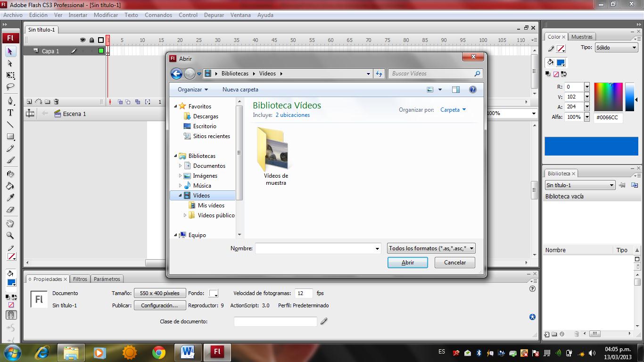
Task: Lock Capa 1 with the padlock toggle
Action: [x=92, y=50]
